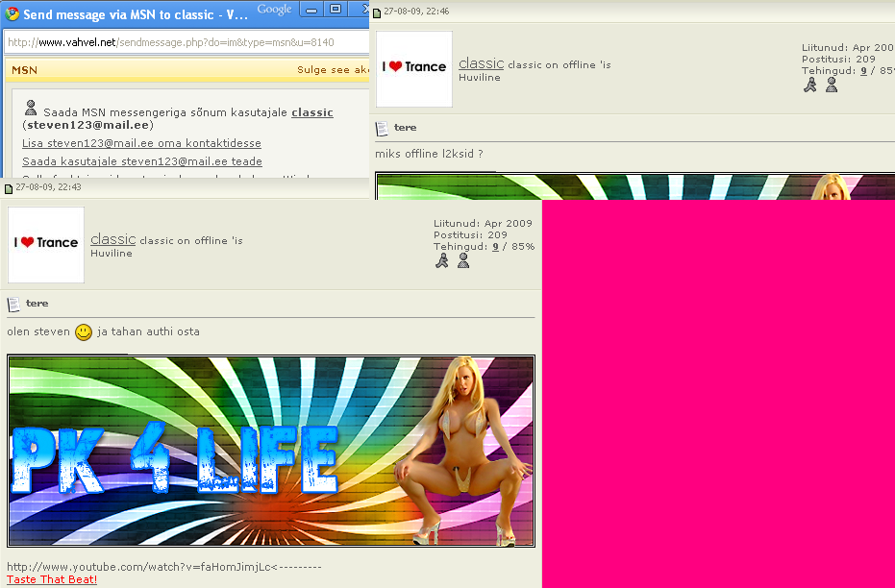Click the MSN person icon before 'Saada MSN'
This screenshot has height=588, width=895.
tap(31, 109)
